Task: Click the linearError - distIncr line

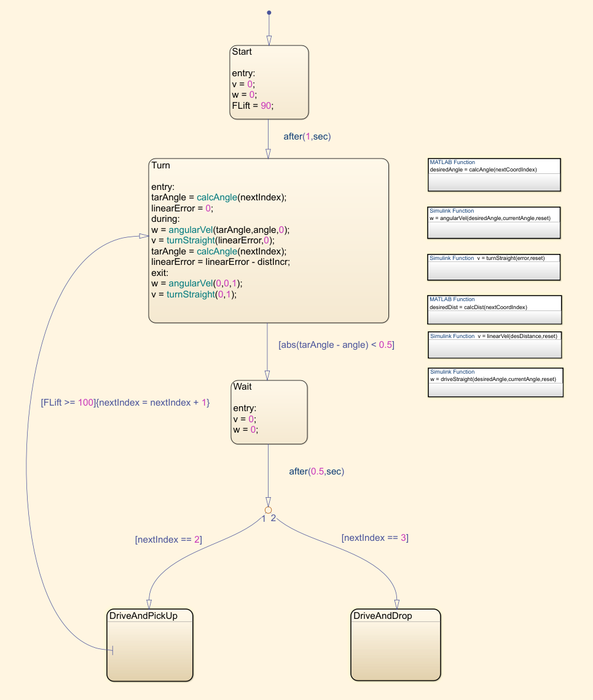Action: click(221, 262)
